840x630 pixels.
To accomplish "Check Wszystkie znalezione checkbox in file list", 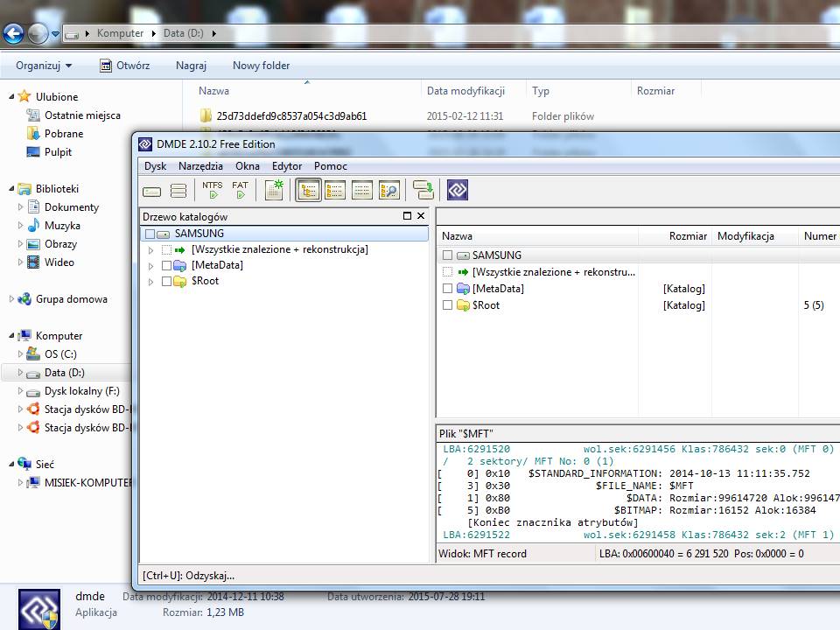I will (448, 272).
